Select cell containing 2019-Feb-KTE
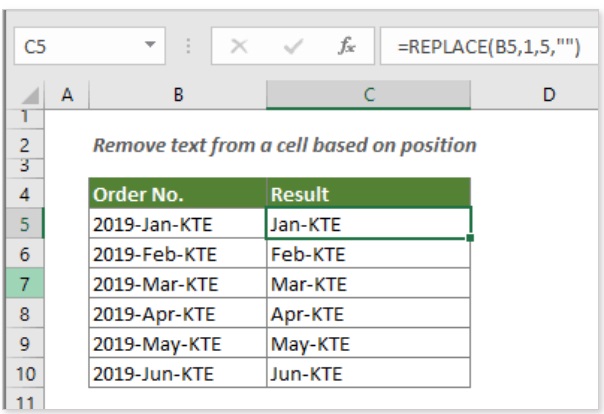The width and height of the screenshot is (604, 414). tap(178, 254)
